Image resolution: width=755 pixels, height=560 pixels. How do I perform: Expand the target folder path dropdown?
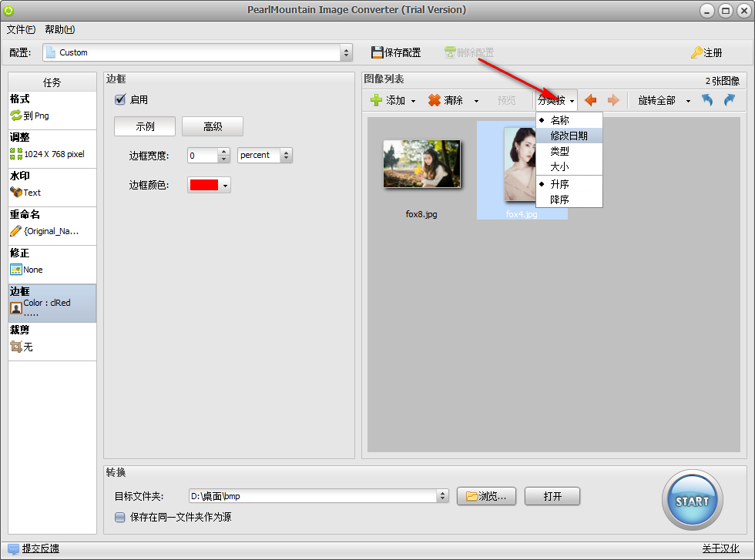click(x=442, y=496)
